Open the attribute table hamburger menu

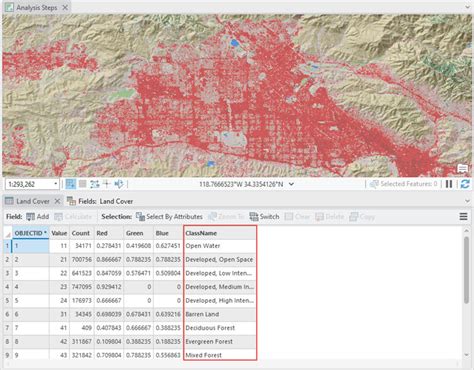point(463,217)
